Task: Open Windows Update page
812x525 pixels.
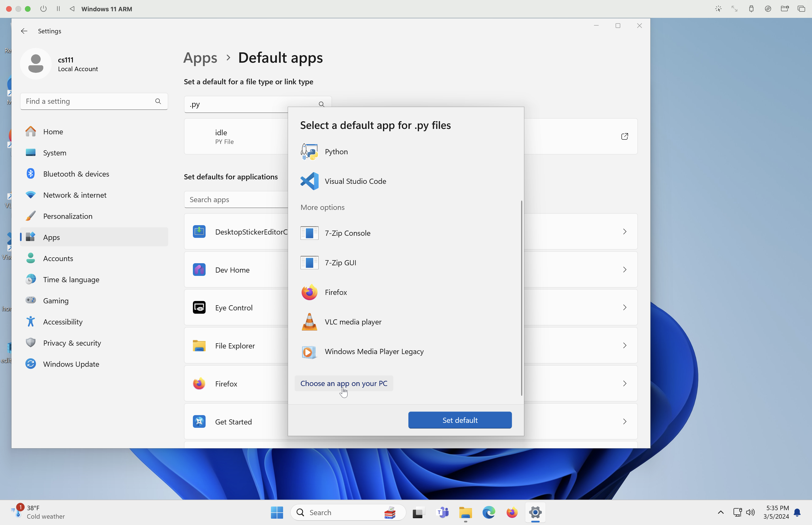Action: click(x=94, y=364)
